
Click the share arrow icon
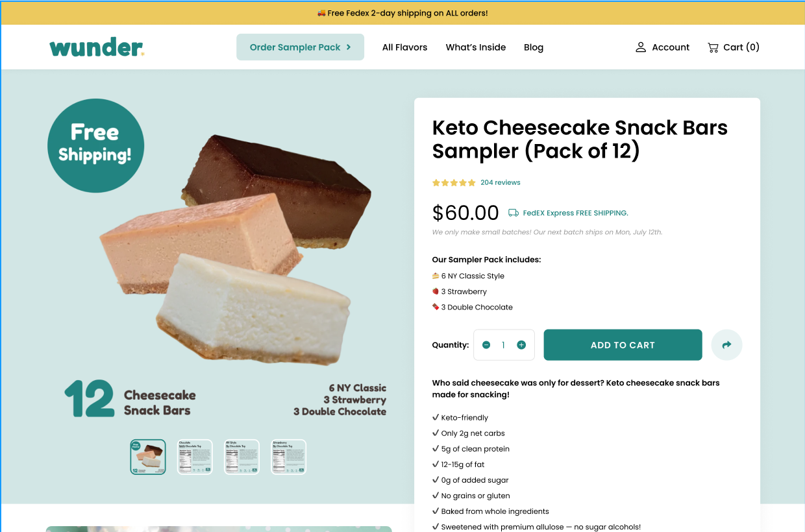pyautogui.click(x=726, y=345)
